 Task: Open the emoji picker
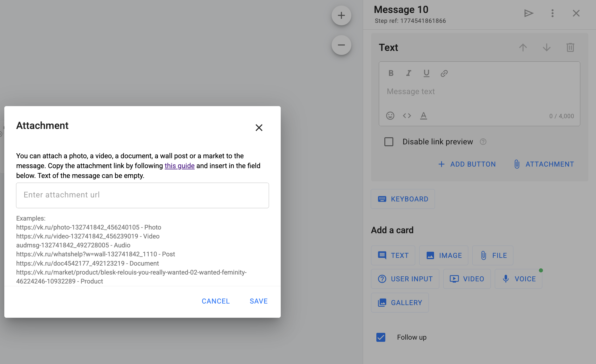click(390, 116)
